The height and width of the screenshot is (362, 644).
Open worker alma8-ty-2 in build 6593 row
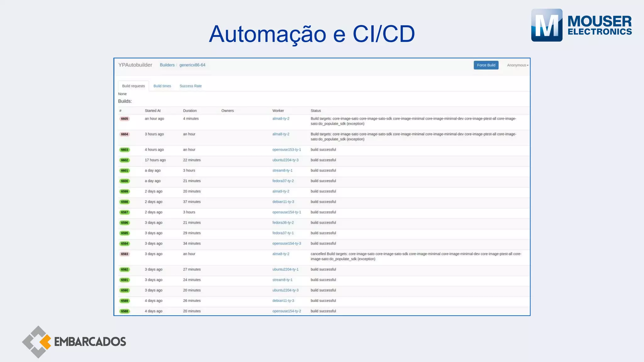coord(281,254)
